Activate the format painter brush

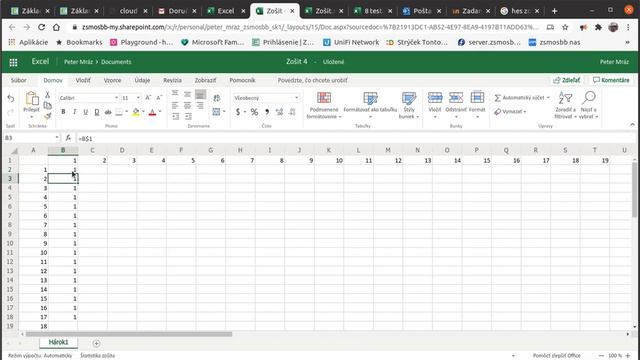click(47, 116)
